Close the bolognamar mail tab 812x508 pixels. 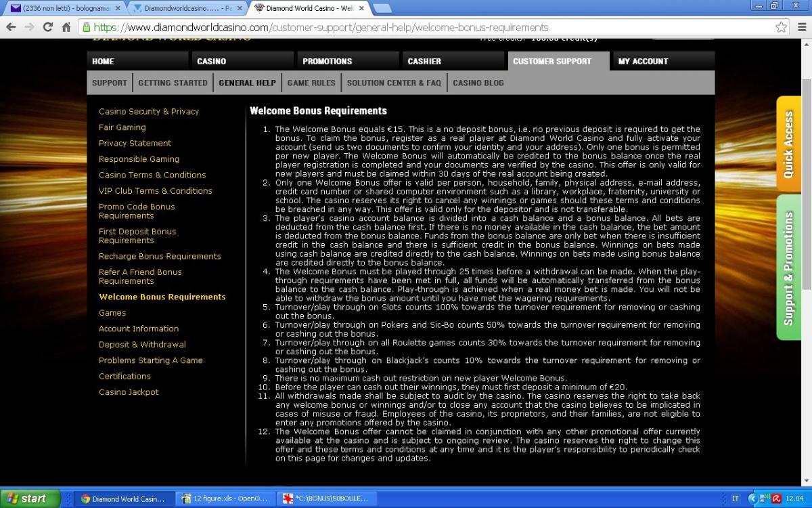tap(117, 8)
